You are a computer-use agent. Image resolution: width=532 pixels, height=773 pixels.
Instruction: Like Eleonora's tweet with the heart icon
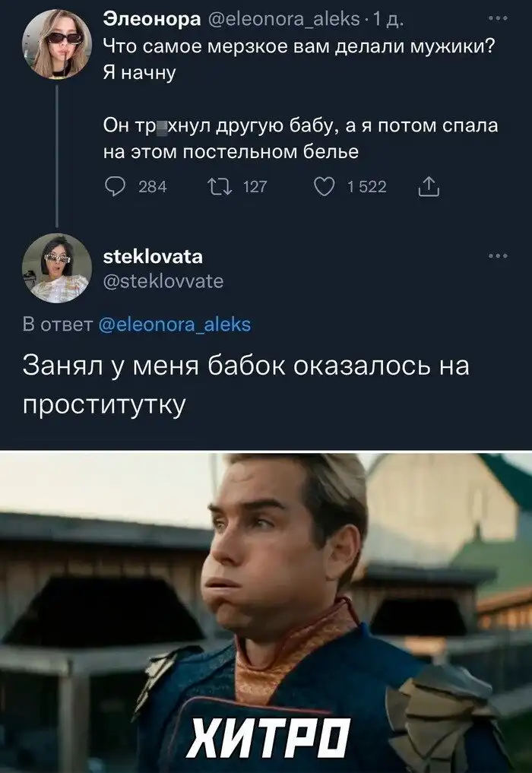click(x=325, y=187)
